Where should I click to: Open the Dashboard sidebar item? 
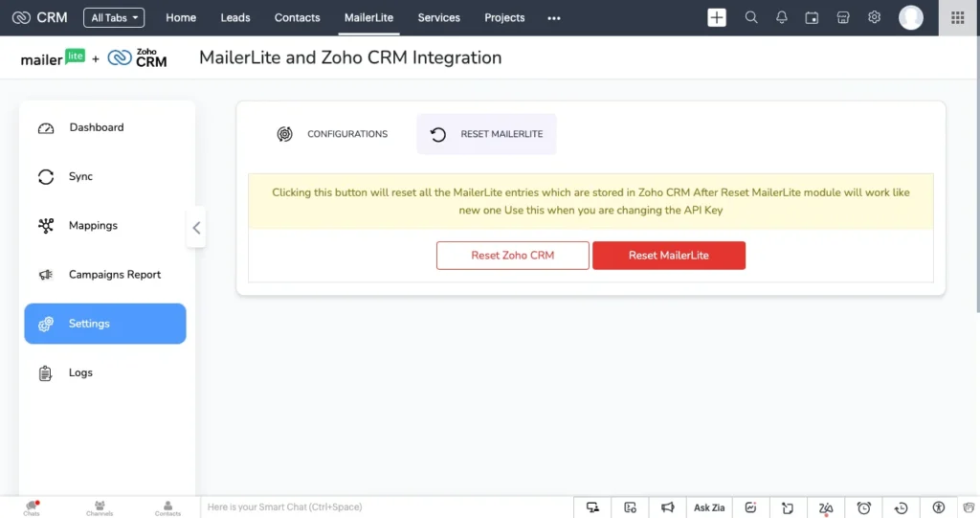click(x=96, y=127)
